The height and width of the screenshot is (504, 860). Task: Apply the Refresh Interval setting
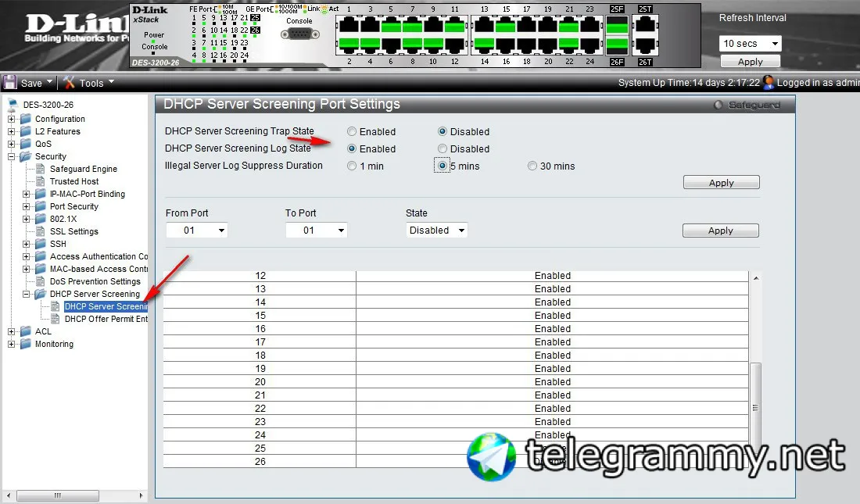(750, 62)
